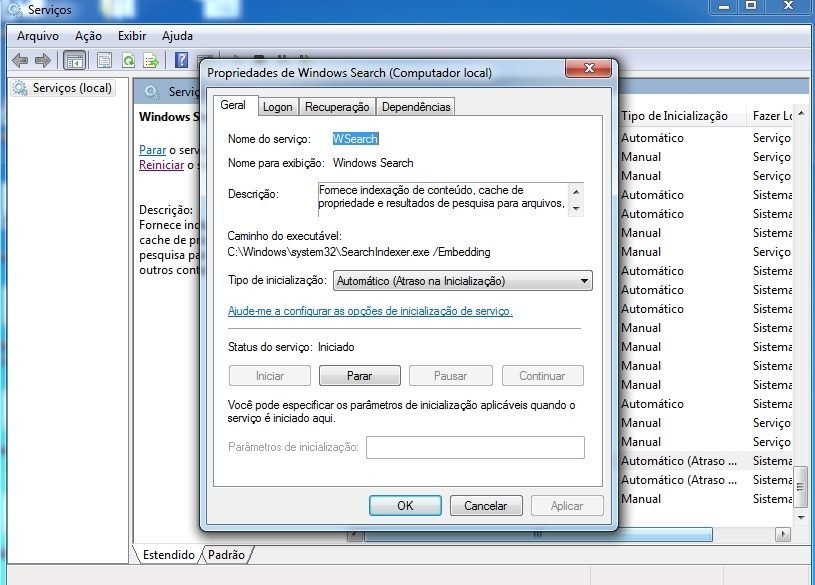Toggle the show/hide console tree icon
The width and height of the screenshot is (815, 585).
click(x=74, y=61)
